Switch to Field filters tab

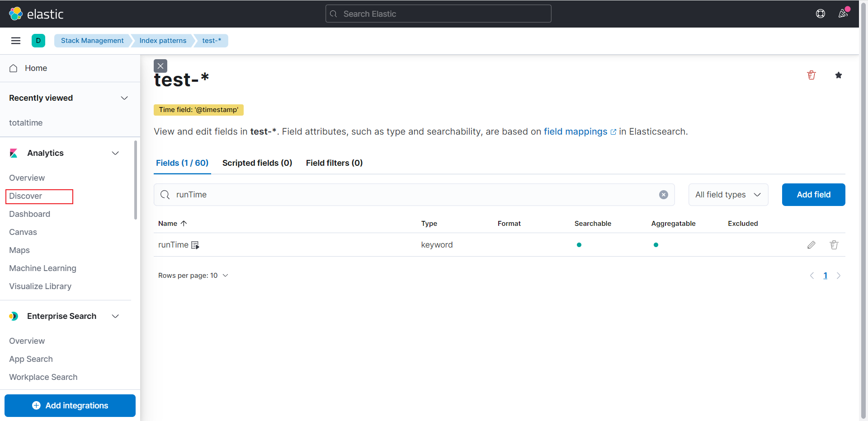[x=335, y=163]
